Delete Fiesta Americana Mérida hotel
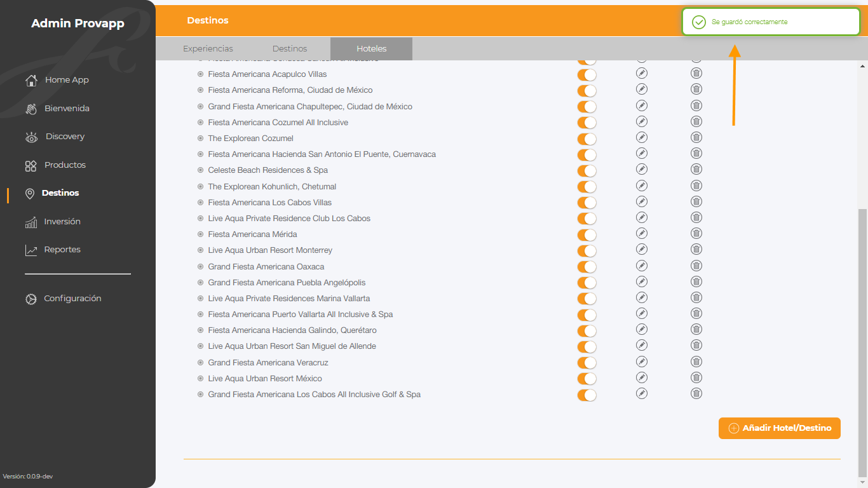This screenshot has width=868, height=488. coord(696,233)
